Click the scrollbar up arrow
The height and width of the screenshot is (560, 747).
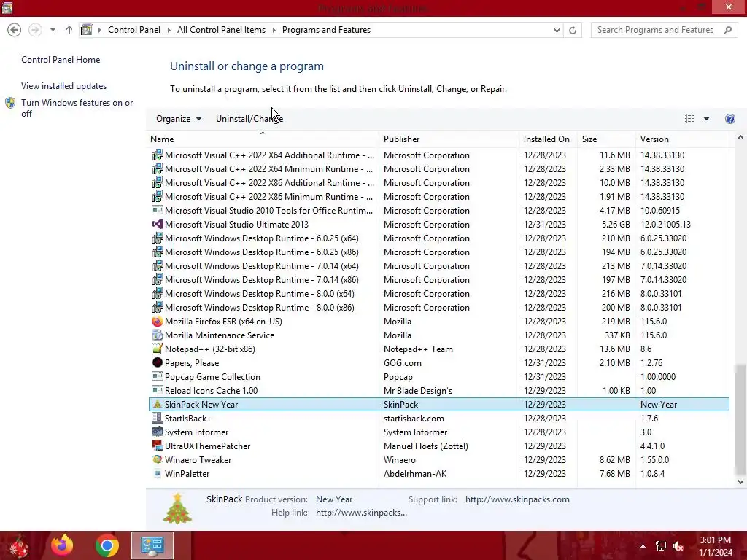click(740, 138)
